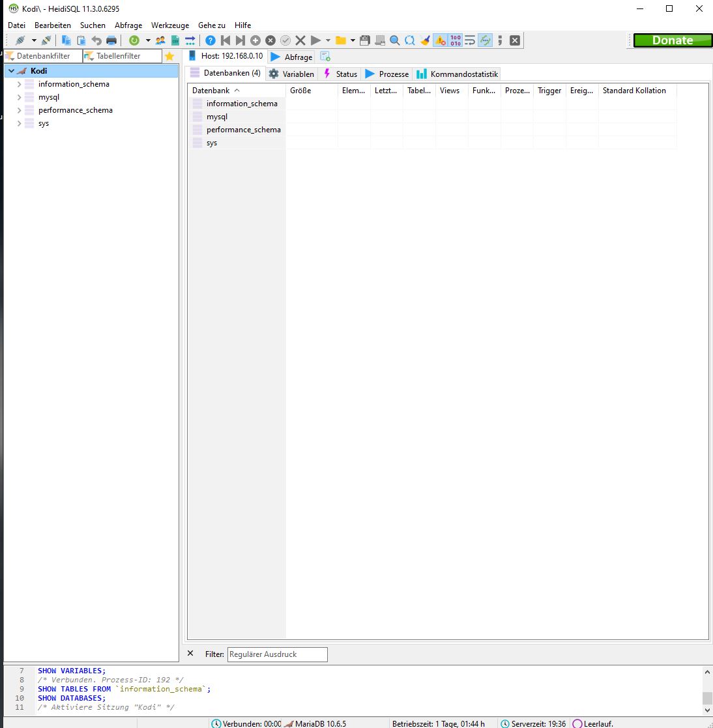This screenshot has height=728, width=713.
Task: Click the disconnect plug icon
Action: tap(46, 40)
